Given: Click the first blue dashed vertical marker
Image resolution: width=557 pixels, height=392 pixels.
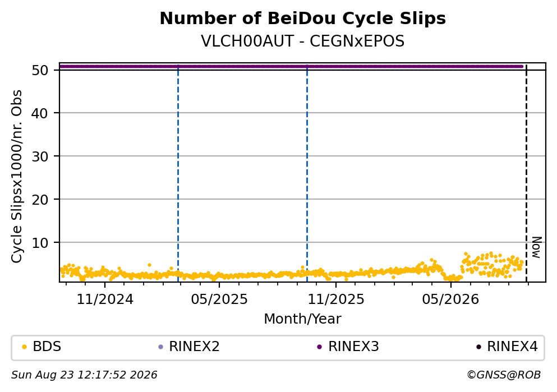Looking at the screenshot, I should pos(178,173).
